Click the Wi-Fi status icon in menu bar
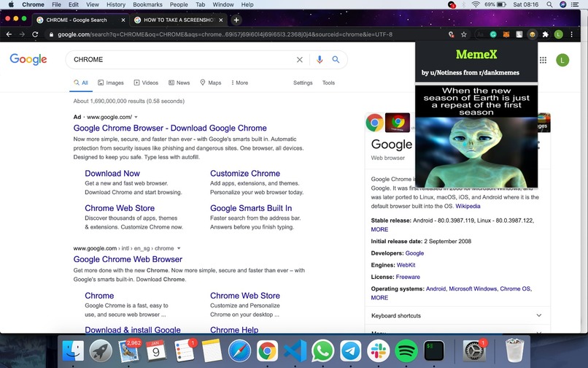The image size is (588, 368). [476, 4]
